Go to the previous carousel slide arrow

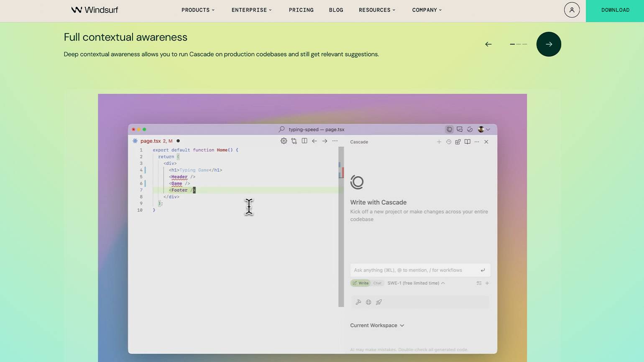[488, 44]
